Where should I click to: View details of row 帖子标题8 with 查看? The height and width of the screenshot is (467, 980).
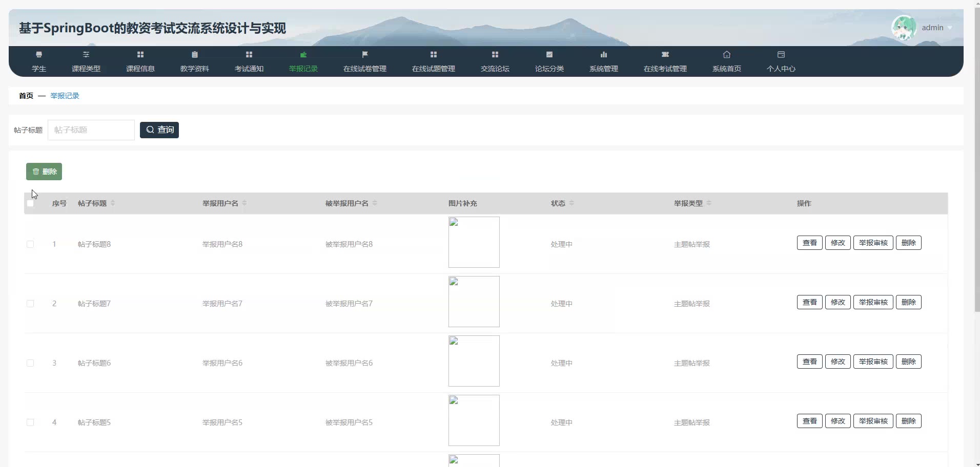pos(810,243)
